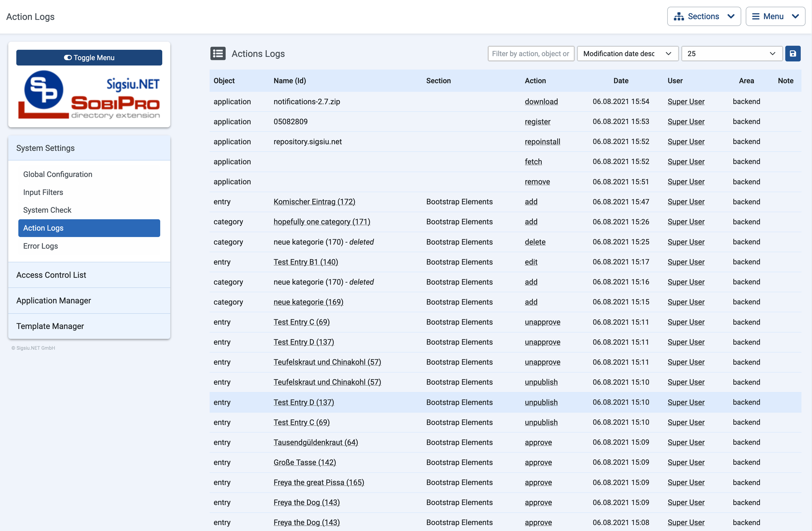Expand the Access Control List section
The height and width of the screenshot is (531, 812).
[89, 275]
